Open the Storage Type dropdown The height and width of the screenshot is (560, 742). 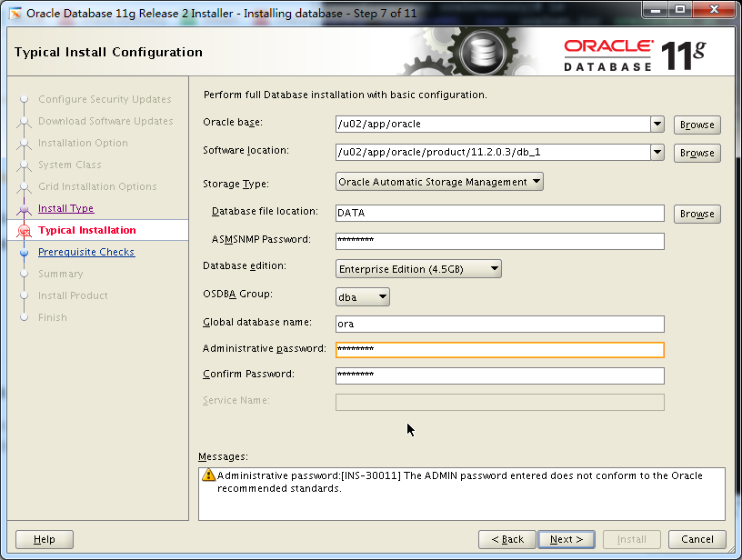439,182
